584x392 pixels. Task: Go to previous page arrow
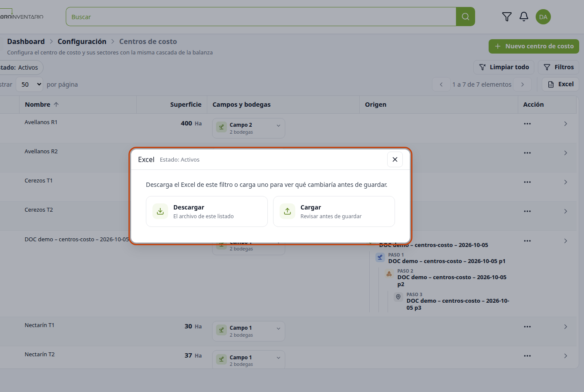[x=441, y=84]
